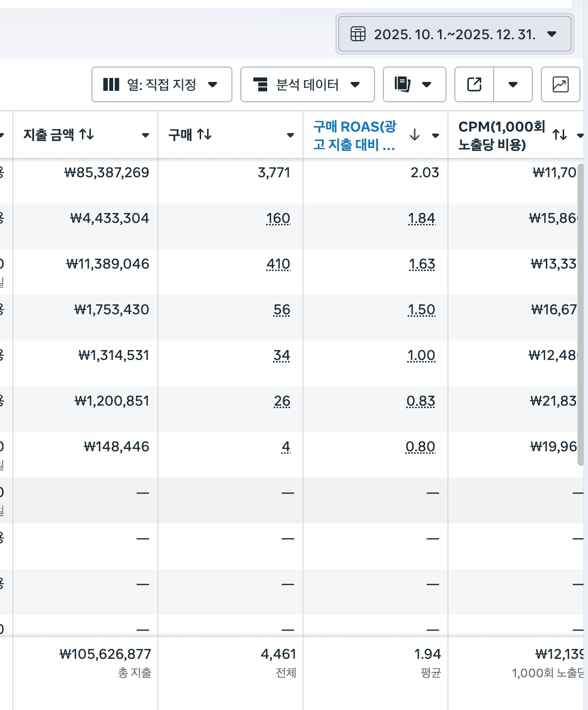Select the ₩1,200,851 spend cell
This screenshot has height=710, width=588.
point(112,401)
